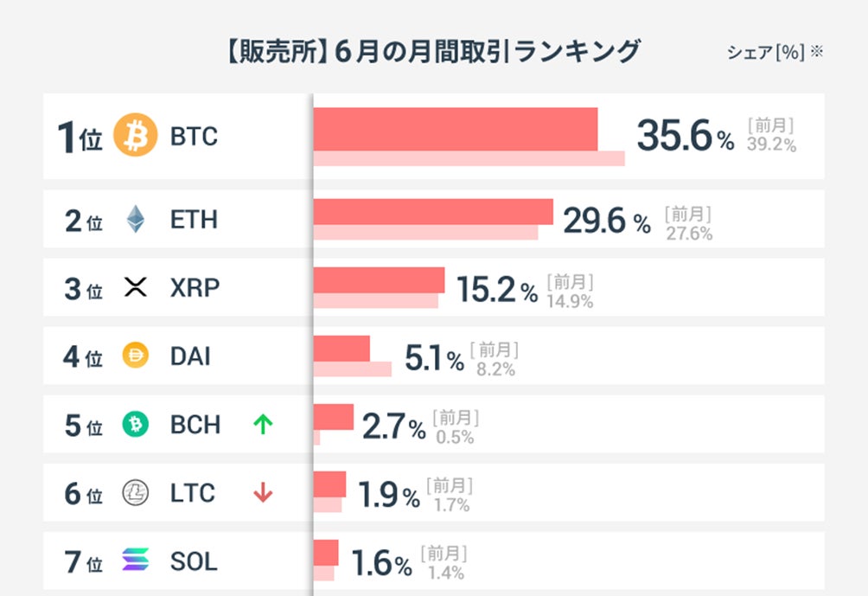Click the orange Bitcoin BTC coin icon
Image resolution: width=868 pixels, height=596 pixels.
(136, 136)
